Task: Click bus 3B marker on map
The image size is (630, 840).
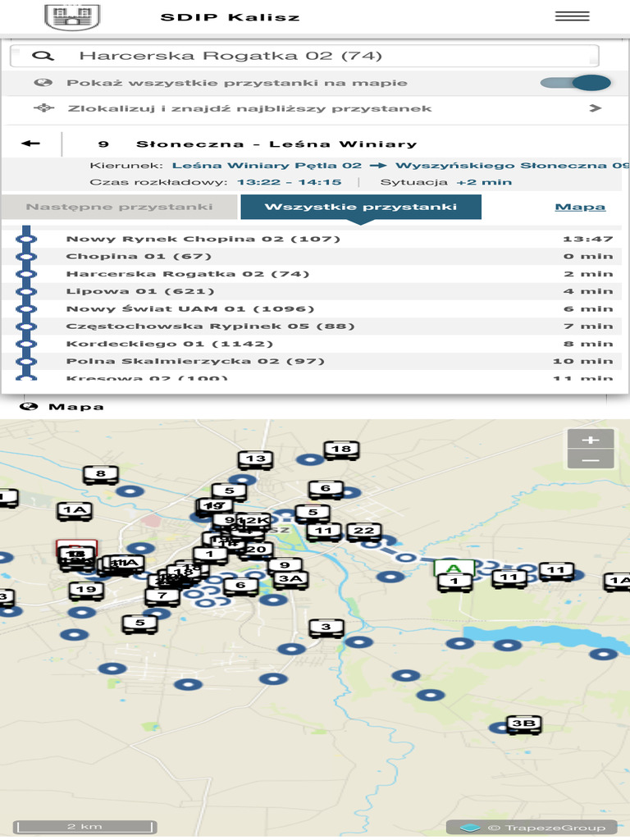Action: [x=524, y=724]
